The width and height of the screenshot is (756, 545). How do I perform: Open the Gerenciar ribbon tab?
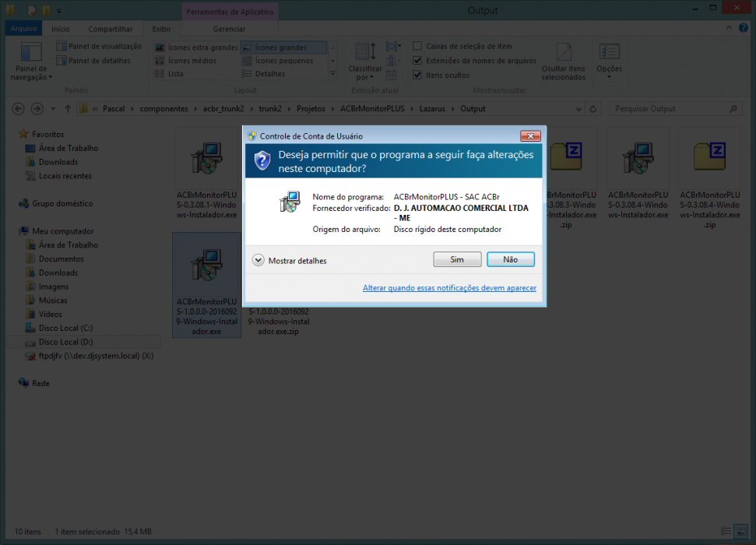(x=230, y=29)
